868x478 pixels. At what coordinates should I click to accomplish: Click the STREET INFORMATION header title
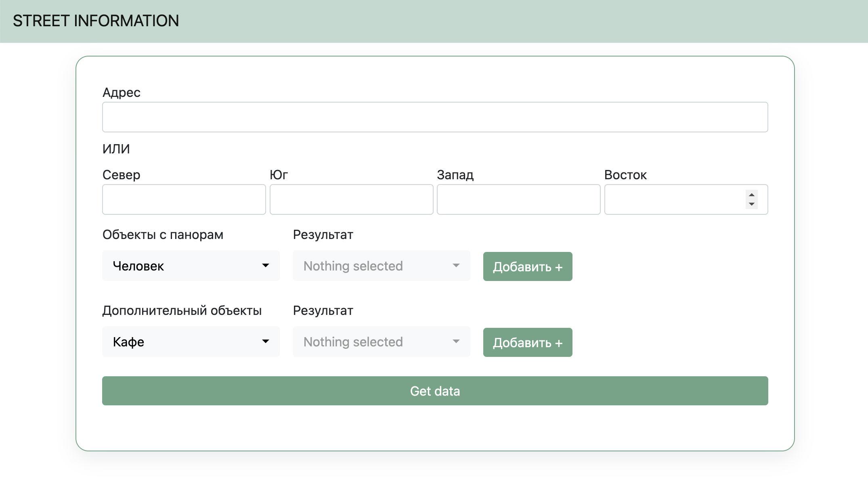point(96,20)
